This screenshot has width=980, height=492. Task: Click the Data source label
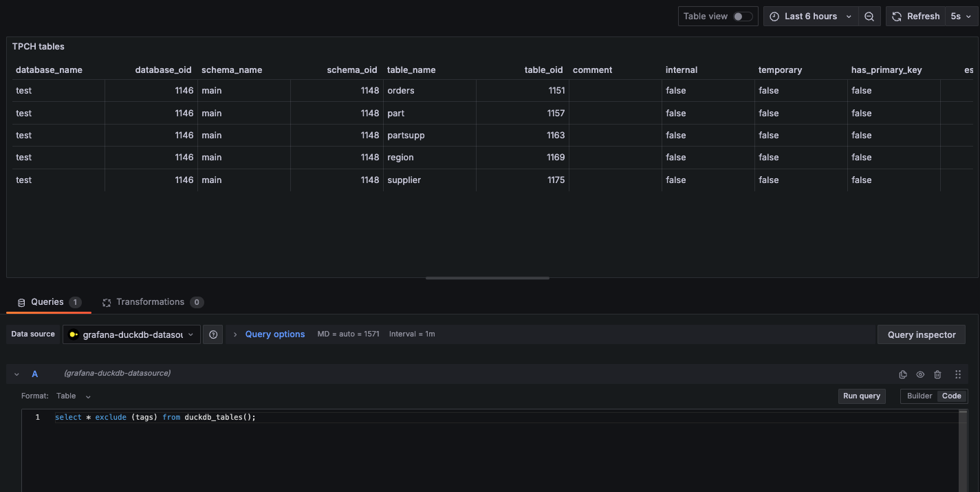33,334
